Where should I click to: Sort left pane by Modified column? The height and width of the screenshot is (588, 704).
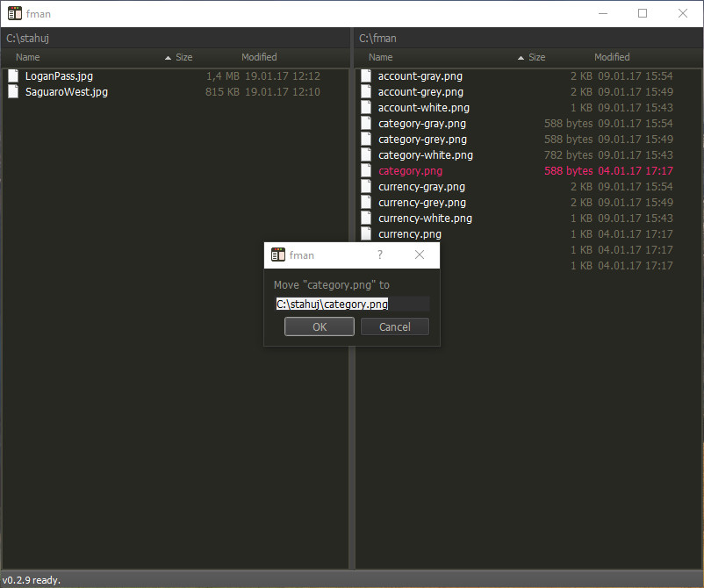pos(259,57)
